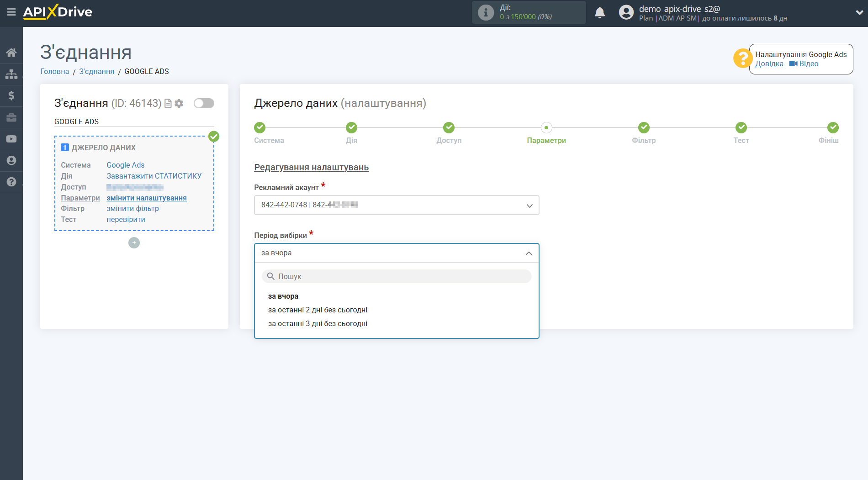Expand the Рекламний акаунт dropdown
The height and width of the screenshot is (480, 868).
click(396, 205)
